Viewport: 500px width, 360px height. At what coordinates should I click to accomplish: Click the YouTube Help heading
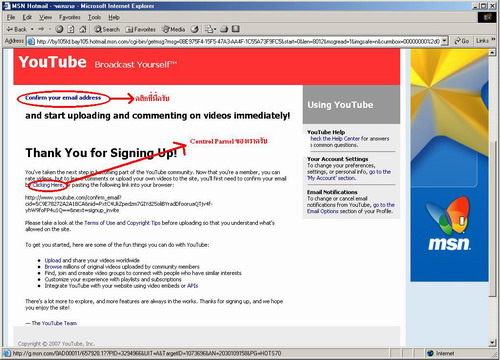(326, 132)
